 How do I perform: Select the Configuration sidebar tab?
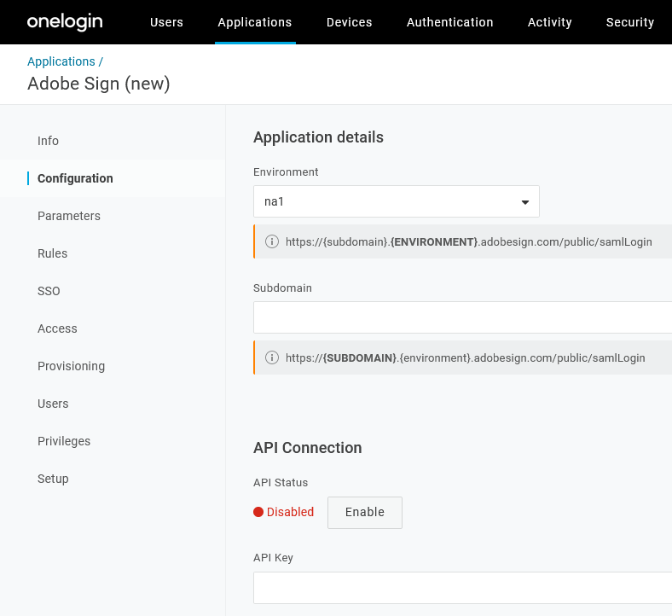click(x=75, y=178)
